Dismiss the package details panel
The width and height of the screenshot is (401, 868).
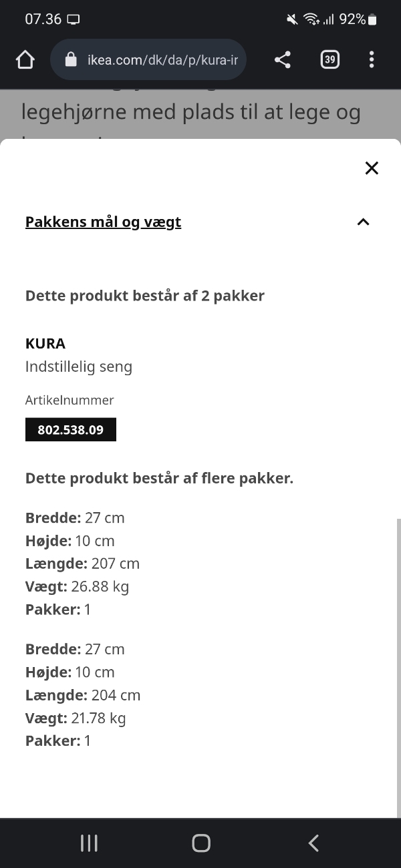coord(372,168)
